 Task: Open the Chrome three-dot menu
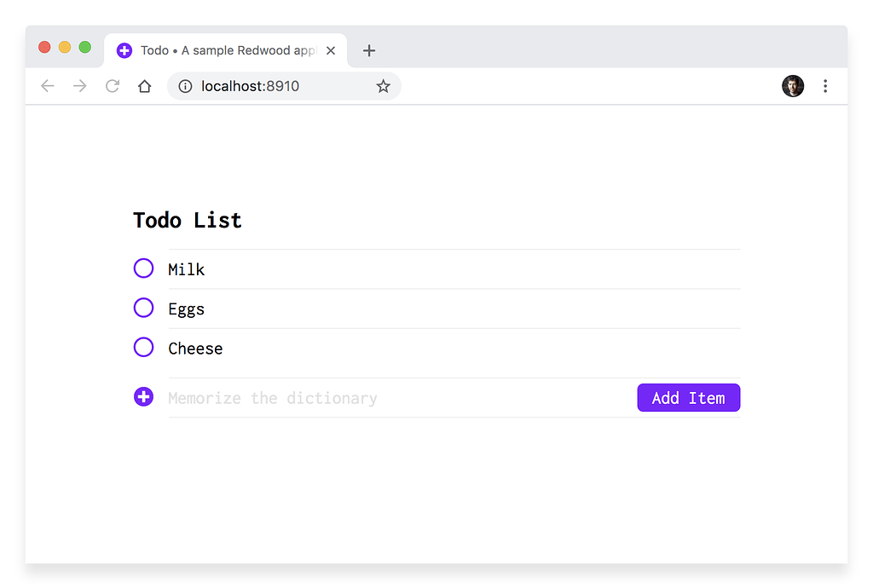[x=825, y=86]
